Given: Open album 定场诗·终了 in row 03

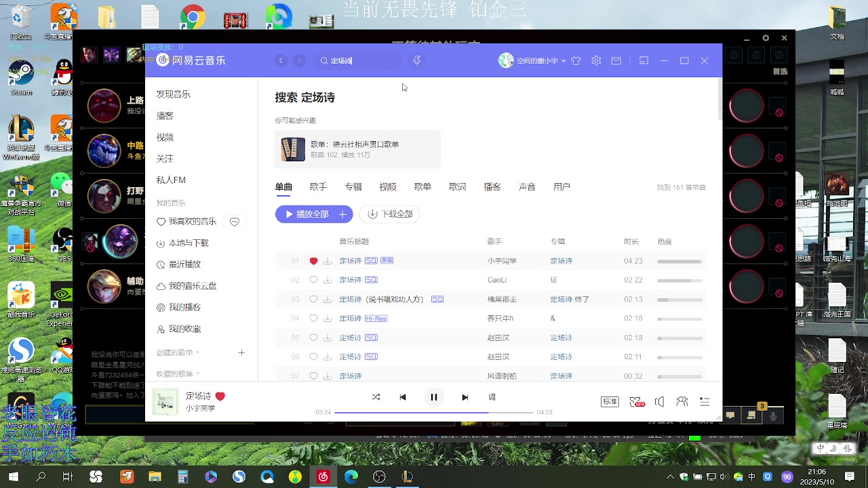Looking at the screenshot, I should (570, 299).
